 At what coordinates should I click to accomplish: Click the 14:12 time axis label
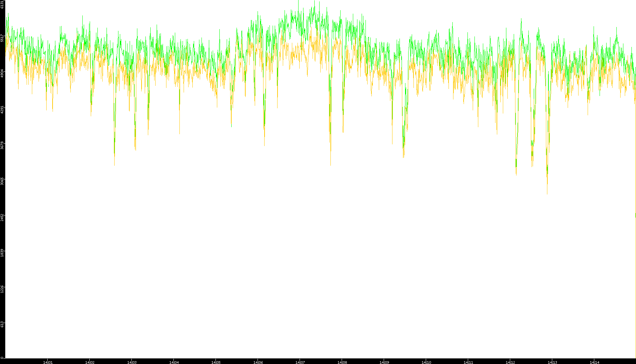[x=511, y=362]
